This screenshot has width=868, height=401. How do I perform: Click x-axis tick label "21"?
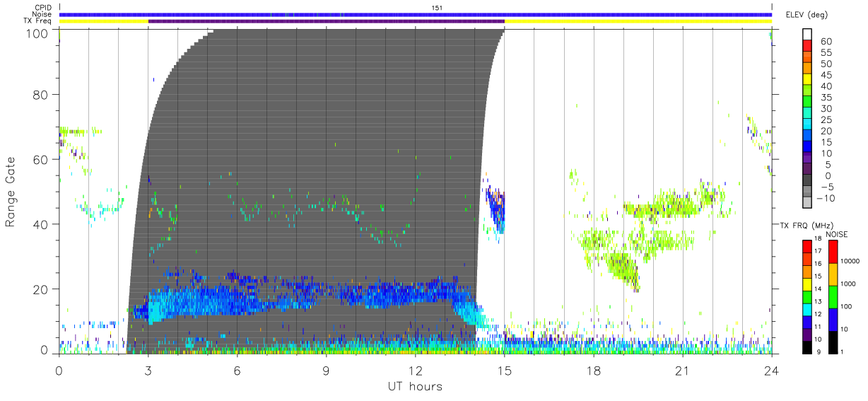tap(683, 371)
